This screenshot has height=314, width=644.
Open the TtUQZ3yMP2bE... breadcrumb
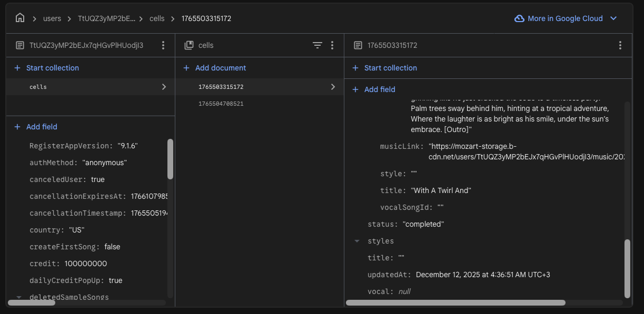point(106,18)
